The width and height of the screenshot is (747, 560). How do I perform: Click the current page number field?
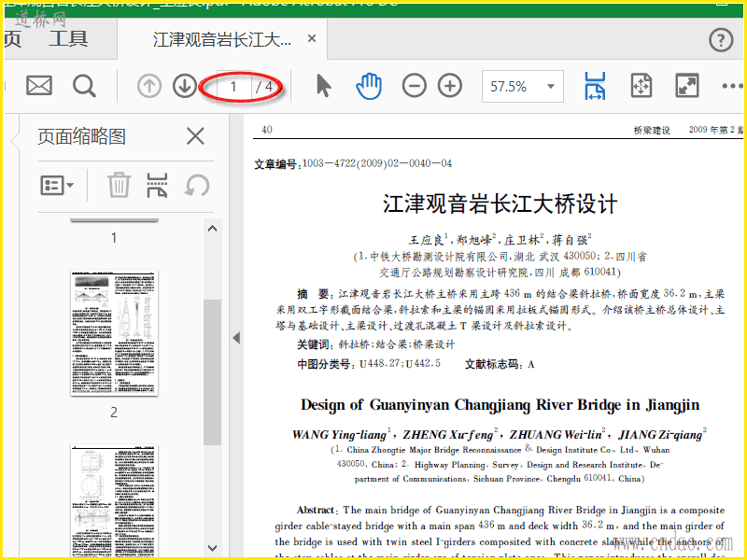pos(233,87)
